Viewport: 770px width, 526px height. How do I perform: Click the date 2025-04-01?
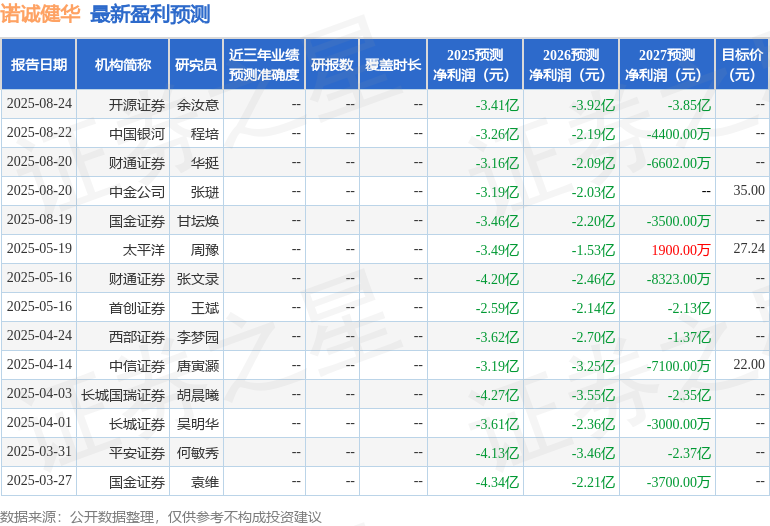(39, 422)
